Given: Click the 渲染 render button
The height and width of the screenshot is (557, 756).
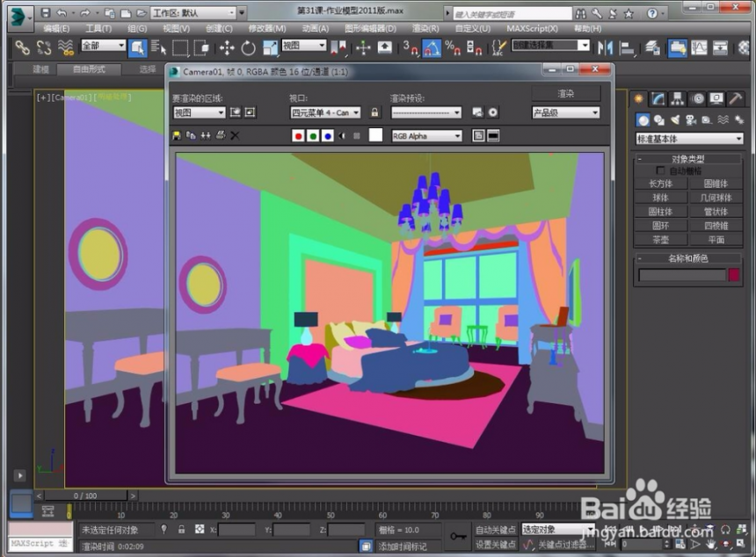Looking at the screenshot, I should [566, 93].
